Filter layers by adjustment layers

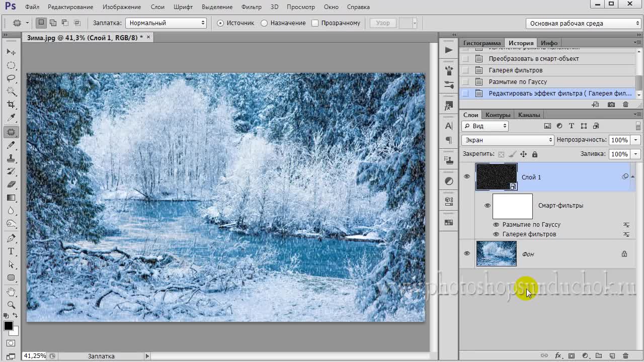[559, 126]
